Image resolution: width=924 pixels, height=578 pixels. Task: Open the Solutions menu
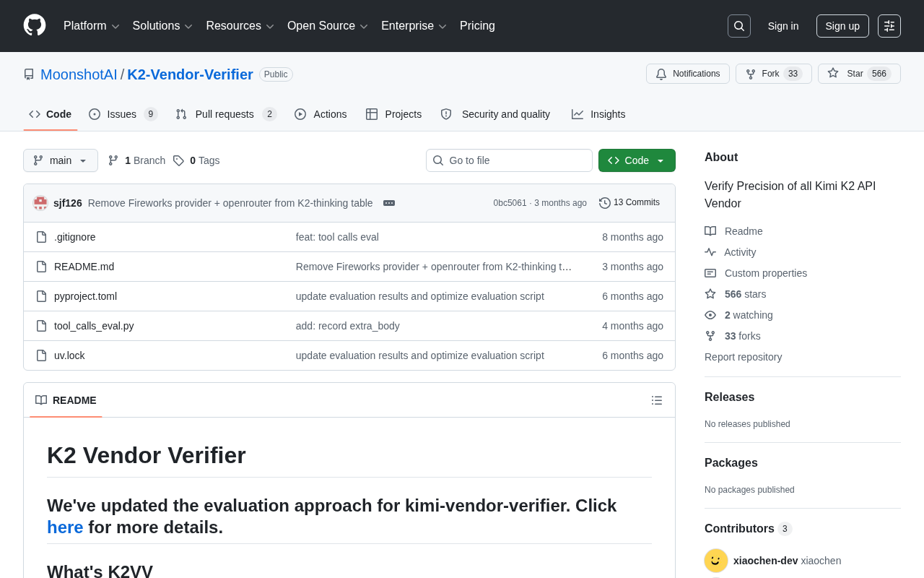click(x=162, y=26)
